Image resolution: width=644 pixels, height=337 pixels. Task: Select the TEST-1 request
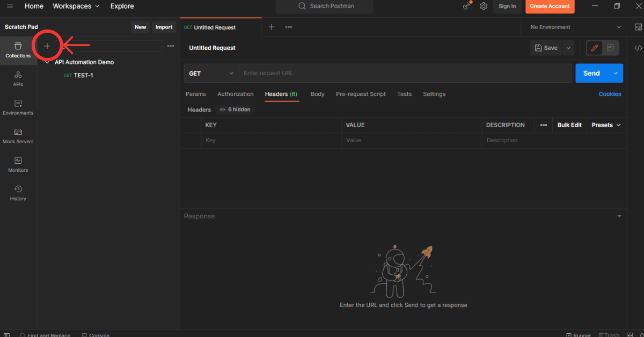[83, 75]
